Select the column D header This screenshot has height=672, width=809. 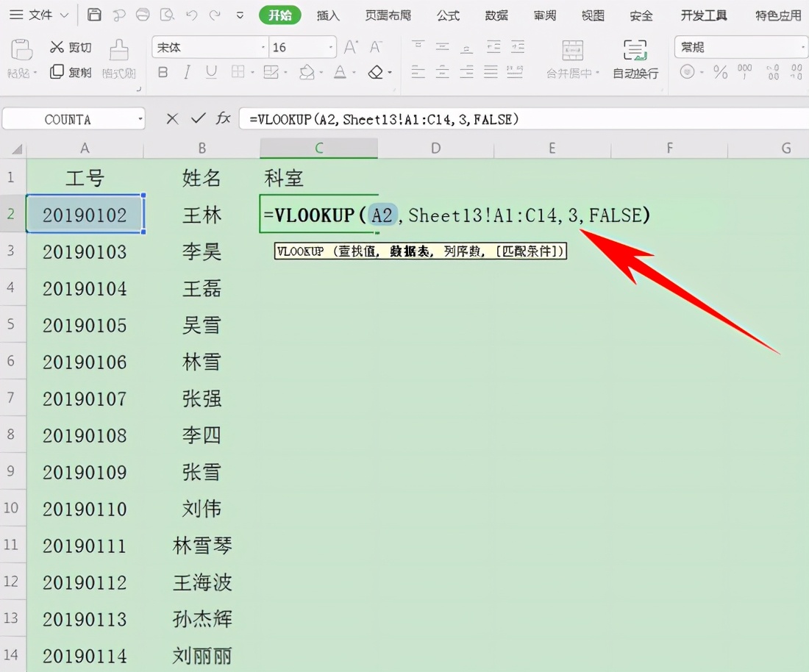pyautogui.click(x=436, y=148)
